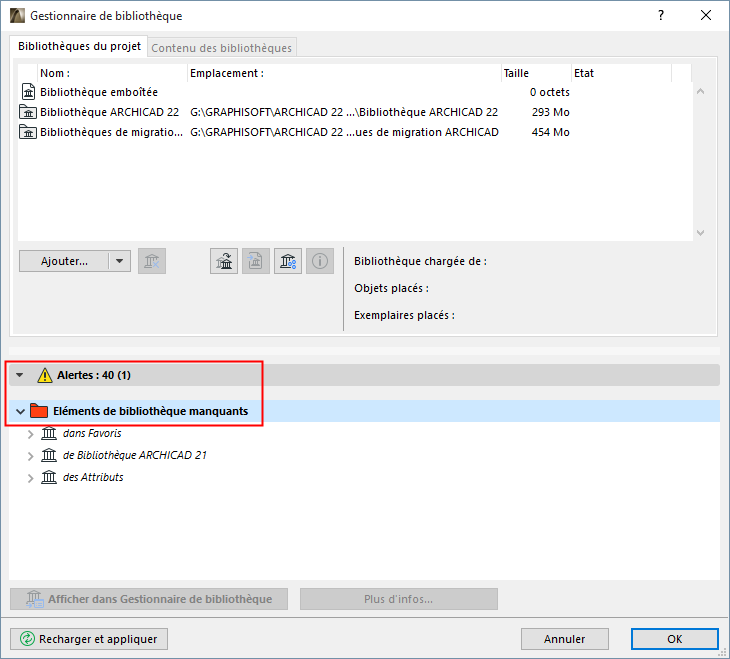Click the 454 Mo size cell
The height and width of the screenshot is (659, 730).
click(x=550, y=132)
